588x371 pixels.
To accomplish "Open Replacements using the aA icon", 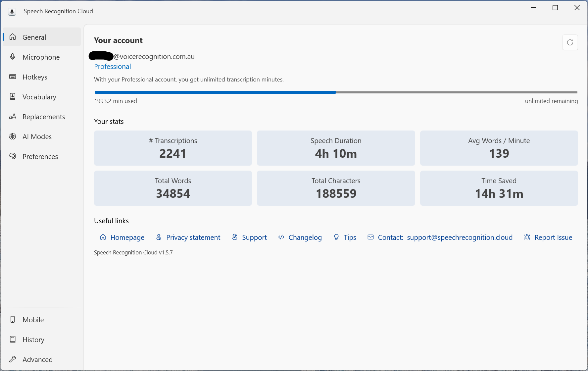I will (13, 116).
